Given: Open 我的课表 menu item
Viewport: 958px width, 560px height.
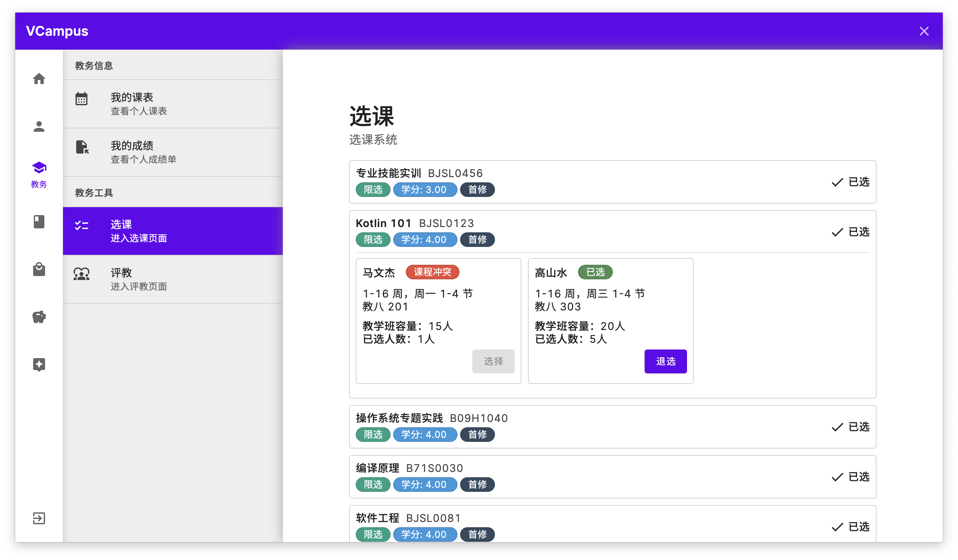Looking at the screenshot, I should (x=173, y=104).
